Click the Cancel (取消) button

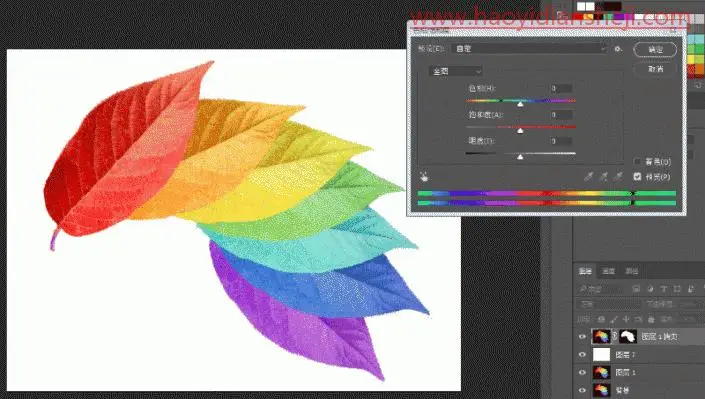(x=655, y=69)
